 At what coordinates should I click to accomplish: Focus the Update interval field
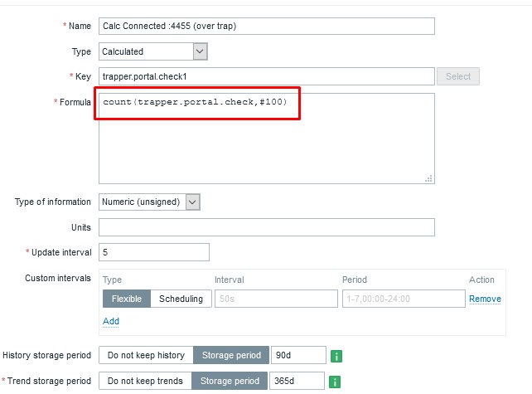[x=154, y=252]
